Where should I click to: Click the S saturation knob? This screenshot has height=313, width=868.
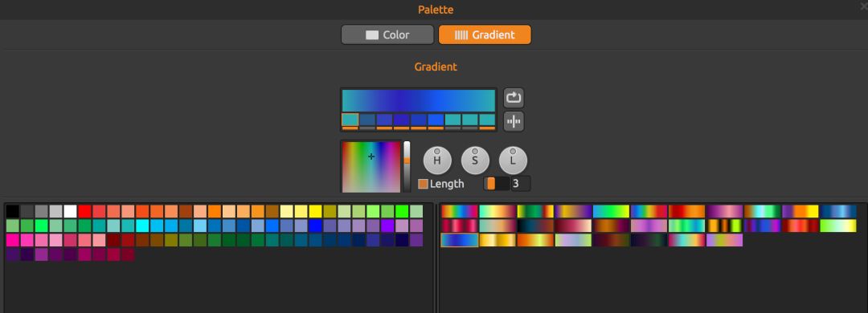click(475, 161)
